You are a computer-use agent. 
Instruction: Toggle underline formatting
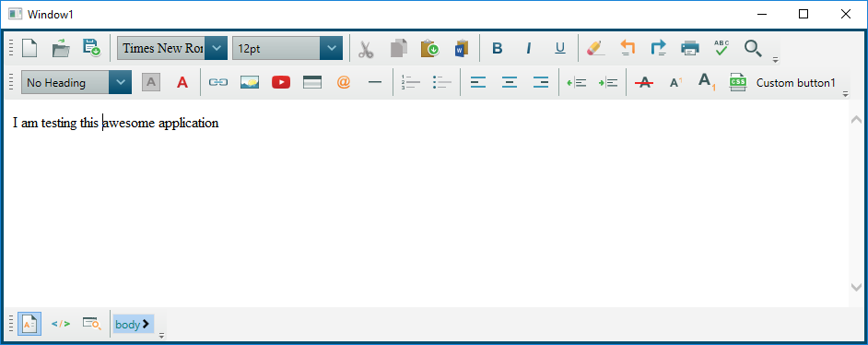(560, 49)
